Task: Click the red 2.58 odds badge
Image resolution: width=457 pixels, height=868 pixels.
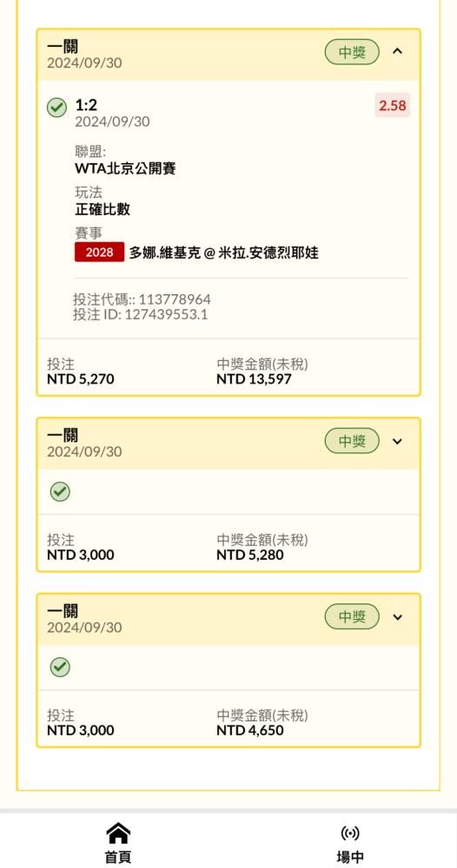Action: pos(392,105)
